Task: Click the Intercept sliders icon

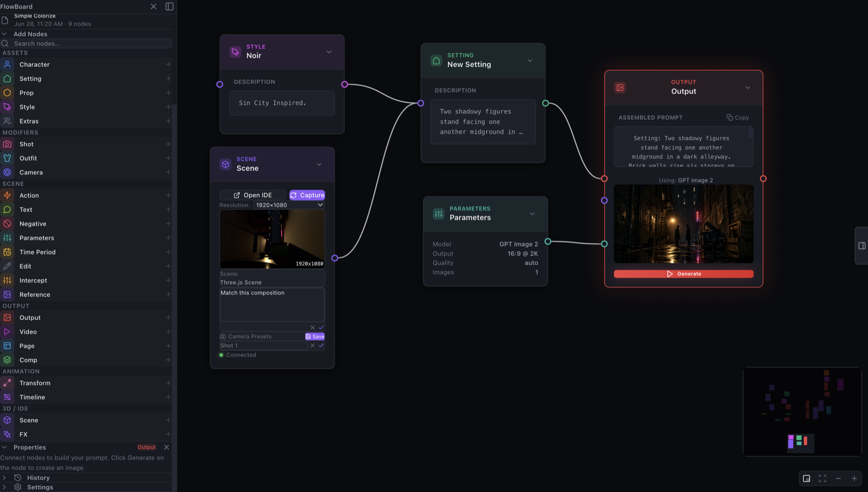Action: point(7,280)
